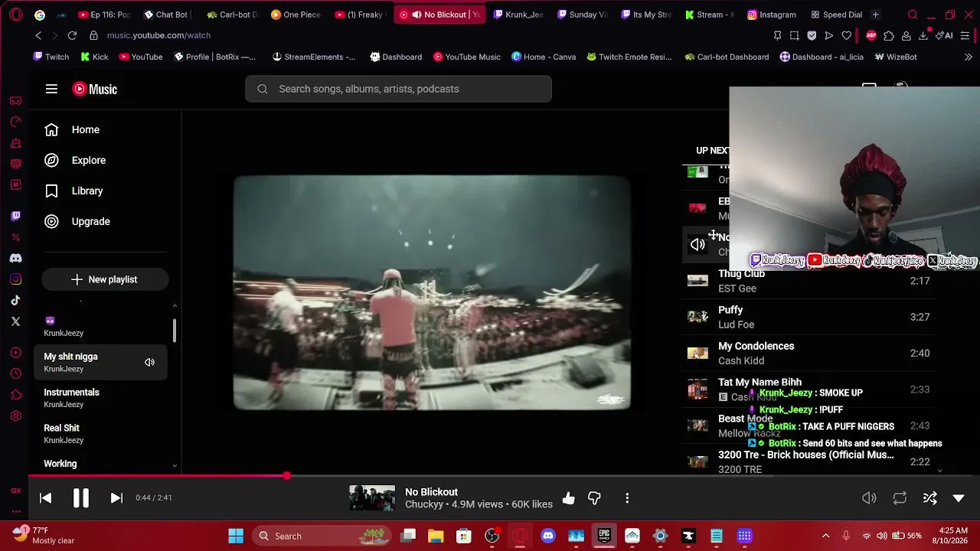Open the Windows Start menu

(236, 536)
